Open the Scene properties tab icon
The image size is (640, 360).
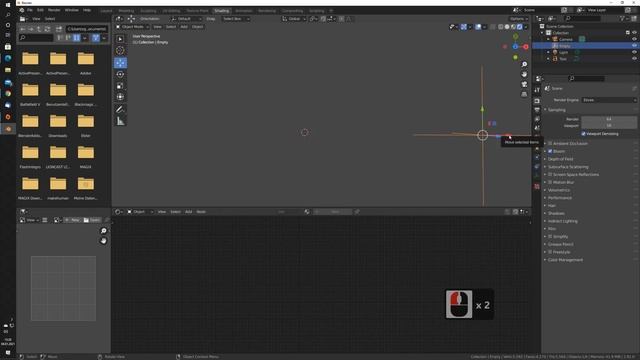[x=537, y=128]
